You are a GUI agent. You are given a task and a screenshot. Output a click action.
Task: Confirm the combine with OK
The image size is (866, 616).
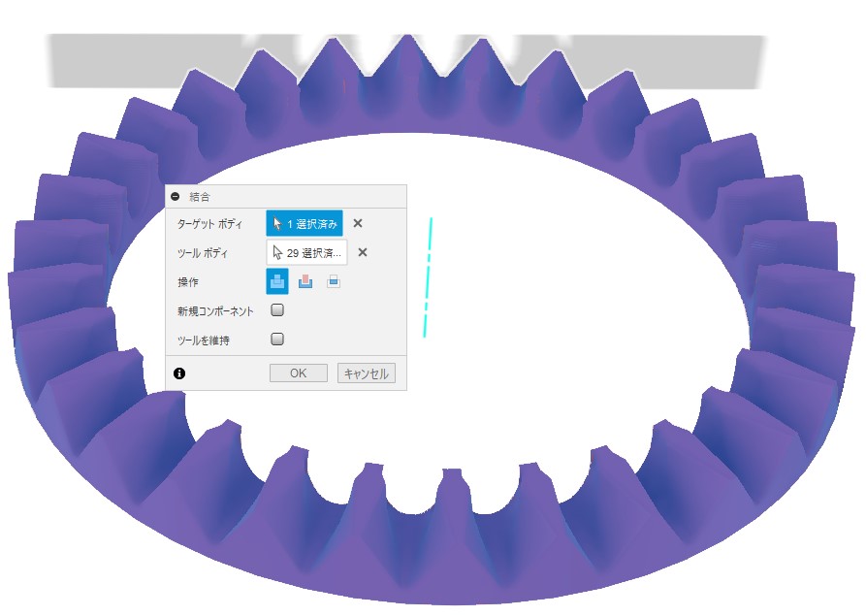(x=299, y=373)
